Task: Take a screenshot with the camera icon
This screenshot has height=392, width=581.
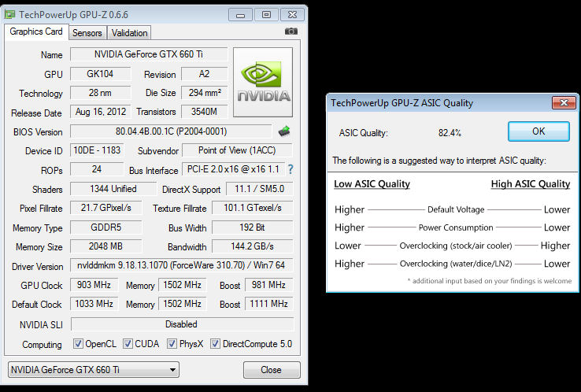Action: tap(290, 31)
